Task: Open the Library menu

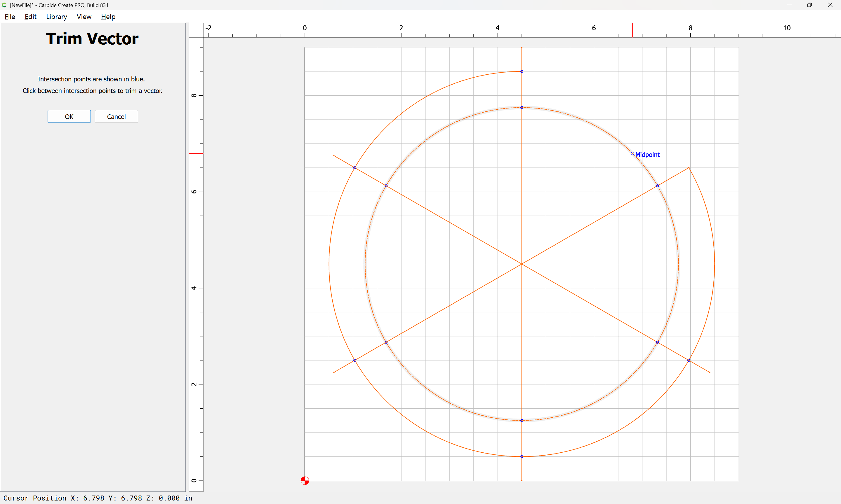Action: point(56,17)
